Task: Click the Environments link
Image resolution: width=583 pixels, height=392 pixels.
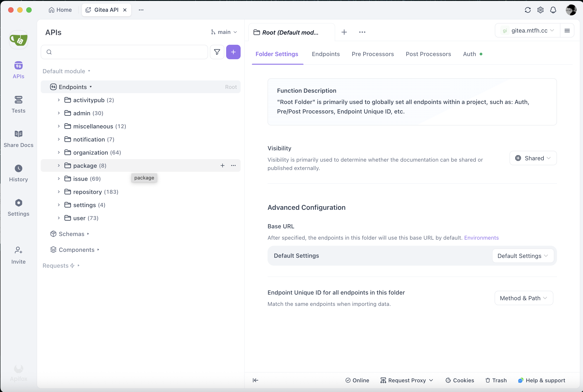Action: (481, 238)
